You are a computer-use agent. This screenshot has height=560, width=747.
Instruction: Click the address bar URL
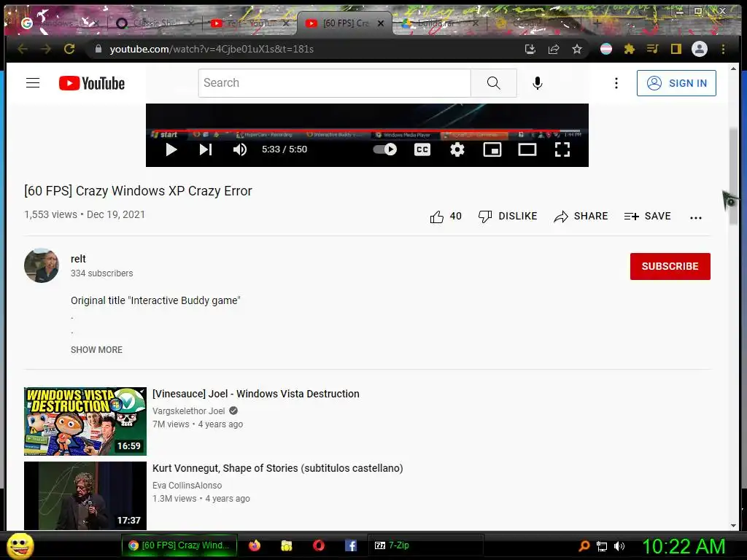click(x=212, y=49)
